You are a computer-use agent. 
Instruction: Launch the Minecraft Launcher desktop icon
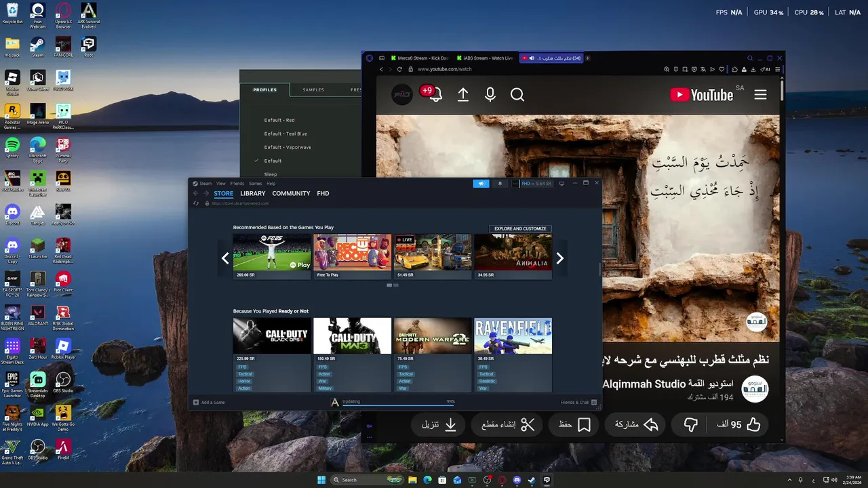click(37, 181)
